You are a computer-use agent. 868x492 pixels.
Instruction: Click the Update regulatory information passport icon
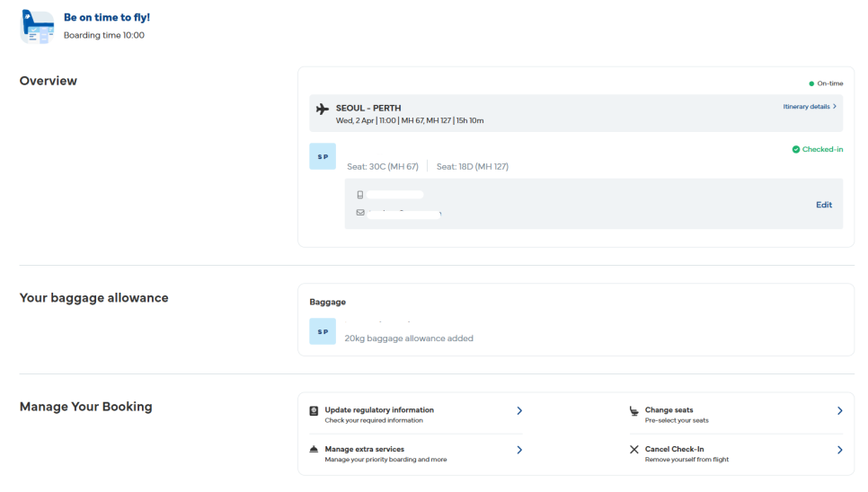coord(314,411)
